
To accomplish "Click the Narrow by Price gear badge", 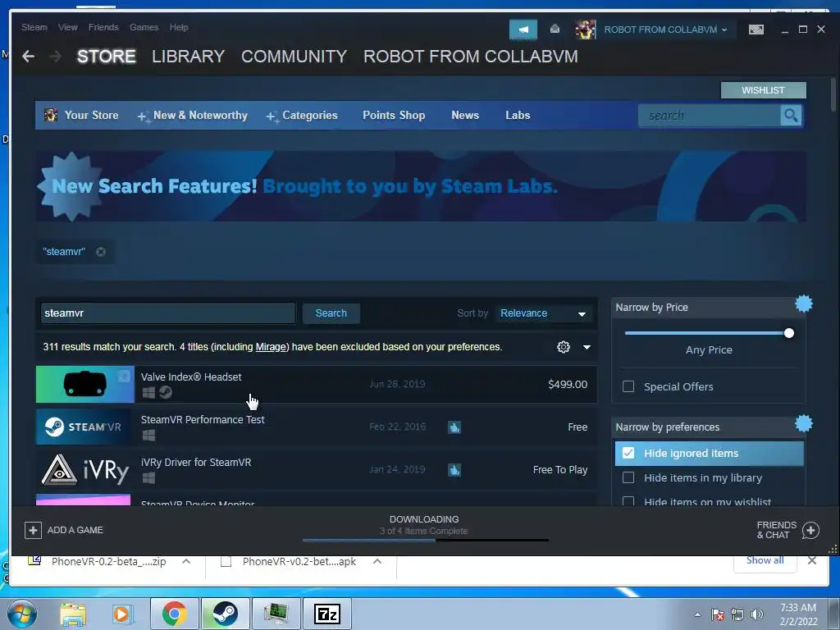I will click(803, 304).
